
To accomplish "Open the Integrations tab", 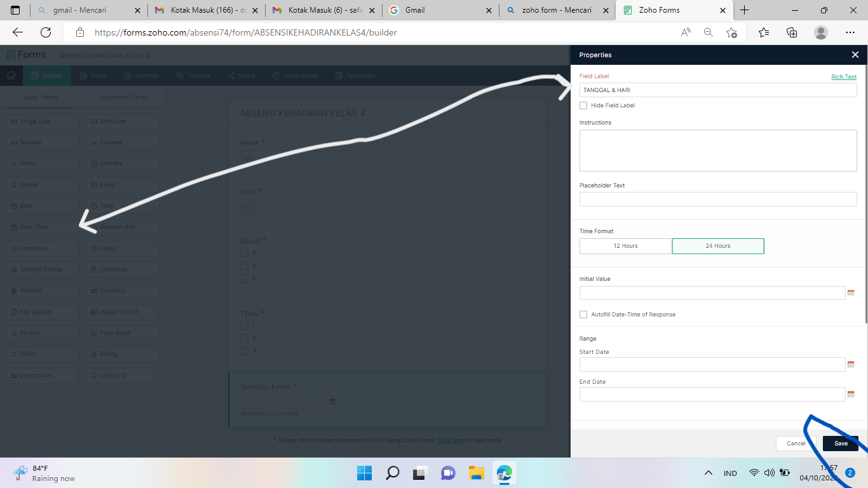I will (x=295, y=76).
